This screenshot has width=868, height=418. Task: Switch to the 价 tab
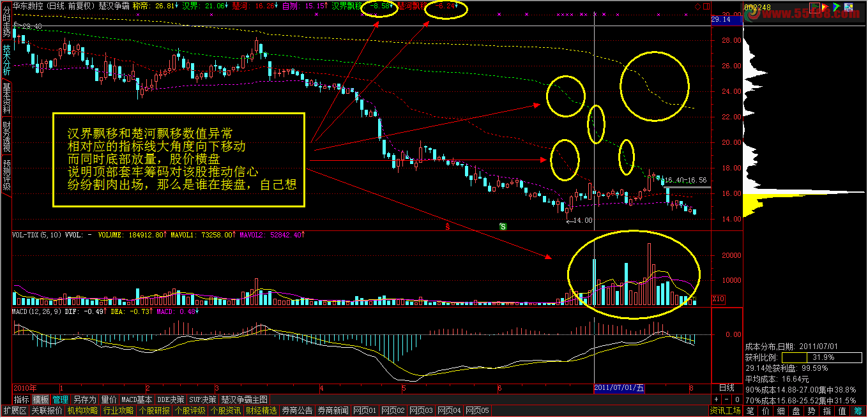pyautogui.click(x=766, y=411)
